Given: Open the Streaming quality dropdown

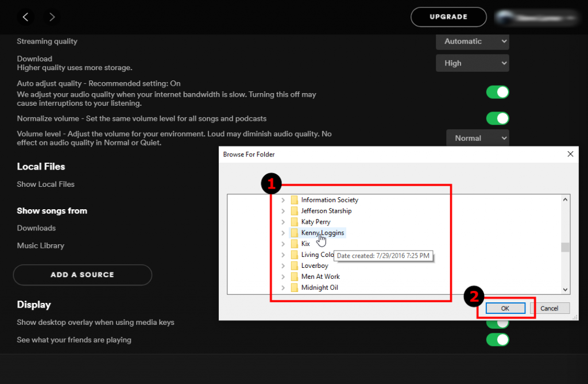Looking at the screenshot, I should click(x=472, y=41).
